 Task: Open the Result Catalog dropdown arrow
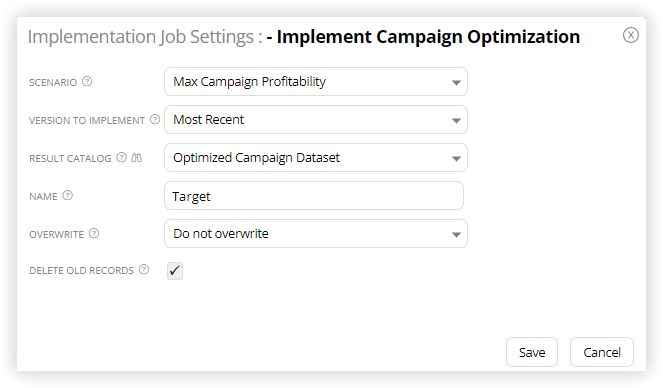click(456, 158)
